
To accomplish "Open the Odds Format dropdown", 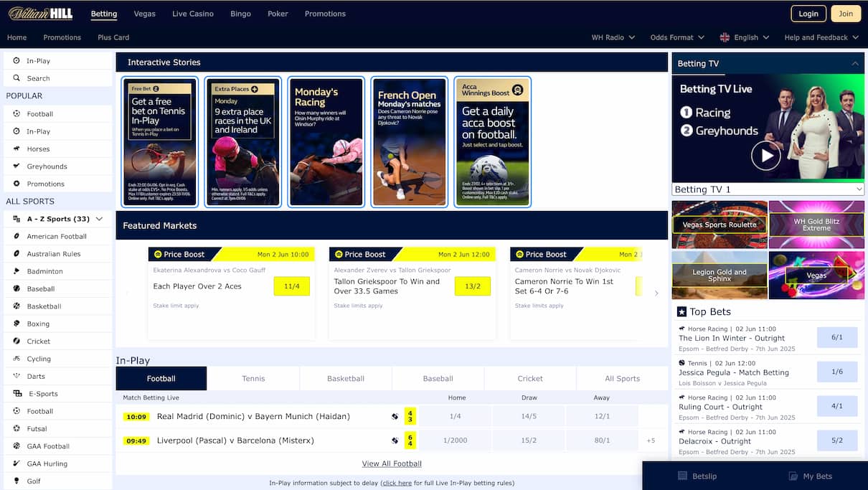I will [677, 37].
